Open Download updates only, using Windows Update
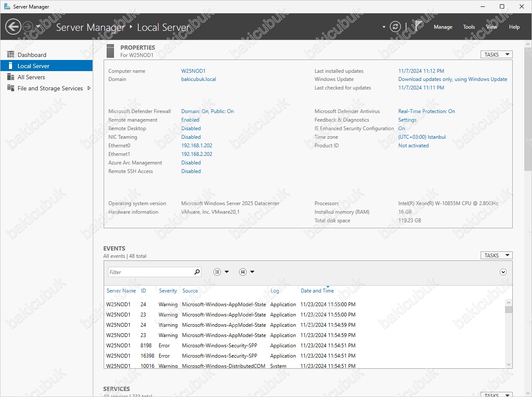 (453, 79)
